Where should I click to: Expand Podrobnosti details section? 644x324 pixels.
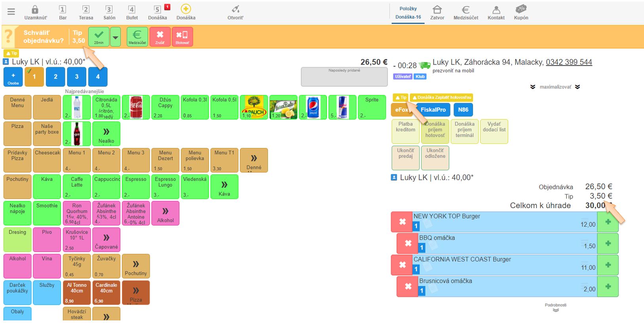[x=555, y=308]
